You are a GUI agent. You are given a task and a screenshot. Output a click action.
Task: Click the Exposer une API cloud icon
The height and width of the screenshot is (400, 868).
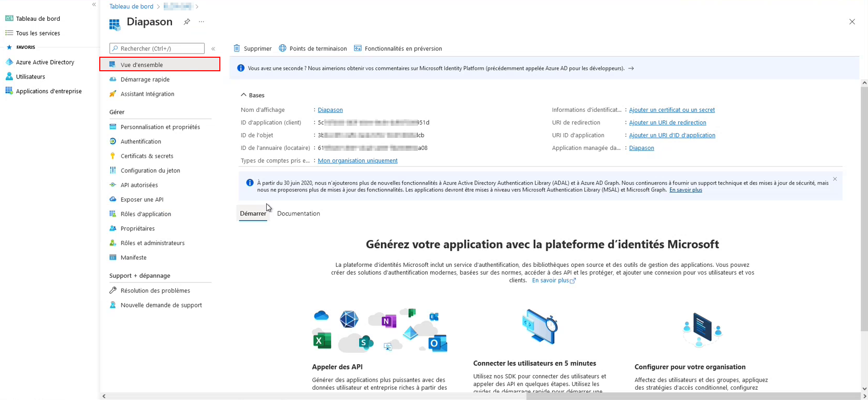(x=113, y=199)
